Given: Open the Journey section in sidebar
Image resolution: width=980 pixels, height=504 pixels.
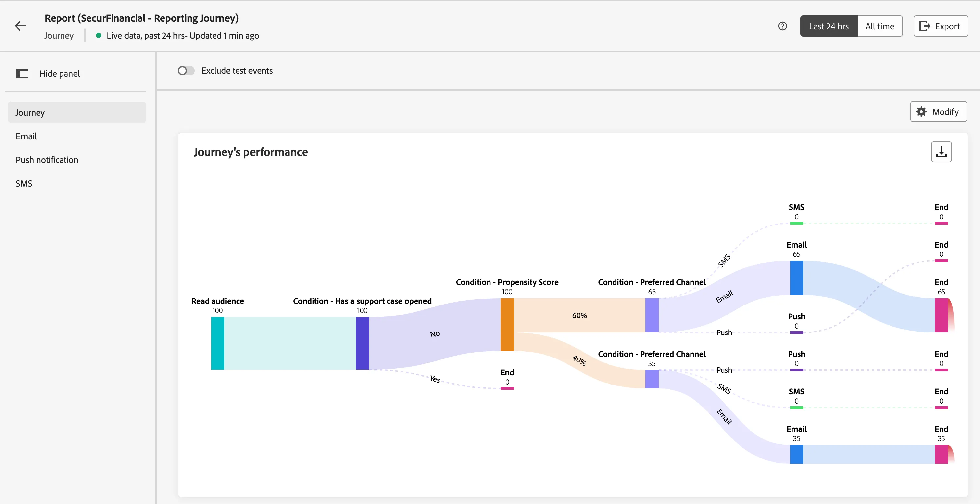Looking at the screenshot, I should pyautogui.click(x=77, y=112).
